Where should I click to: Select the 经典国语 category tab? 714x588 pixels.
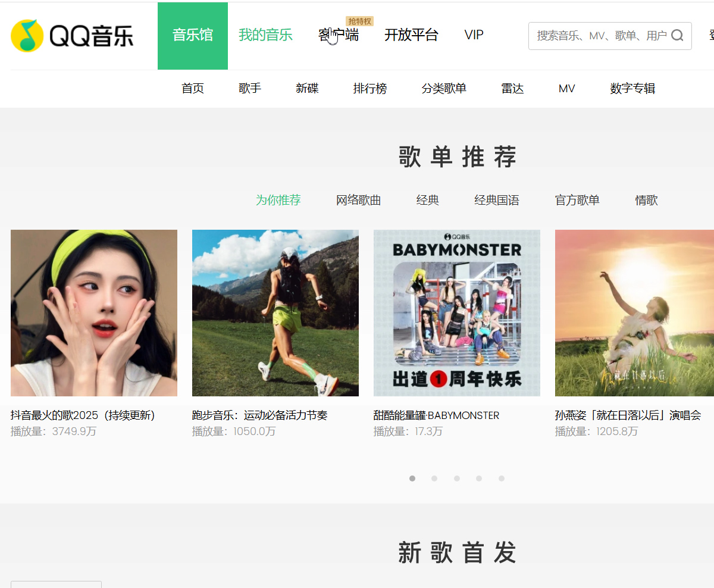click(x=496, y=201)
